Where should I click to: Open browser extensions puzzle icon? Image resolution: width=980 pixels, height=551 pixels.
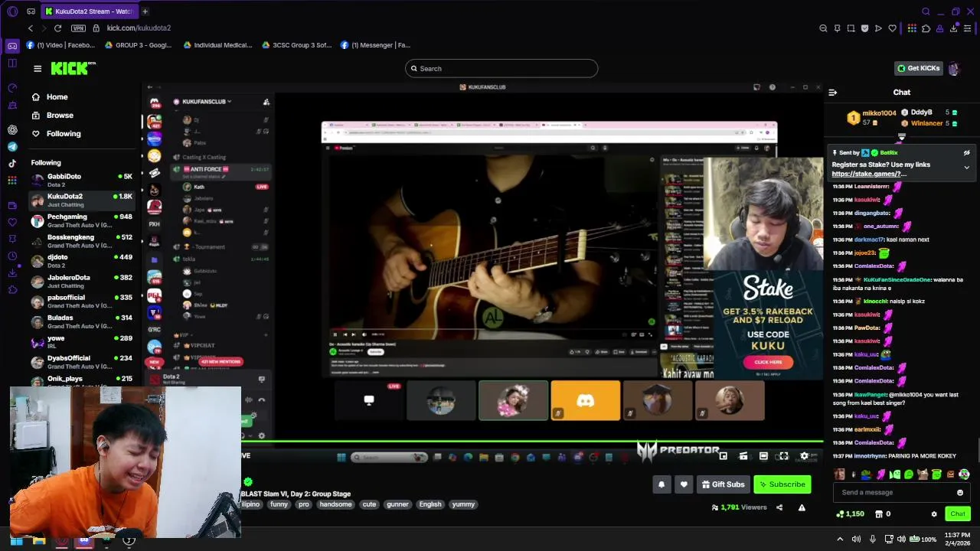926,28
